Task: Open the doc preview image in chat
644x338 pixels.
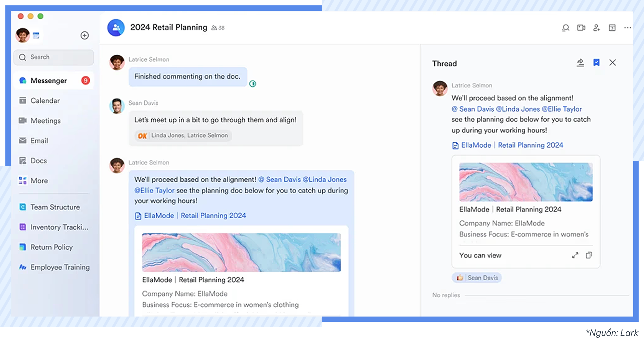Action: click(x=241, y=253)
